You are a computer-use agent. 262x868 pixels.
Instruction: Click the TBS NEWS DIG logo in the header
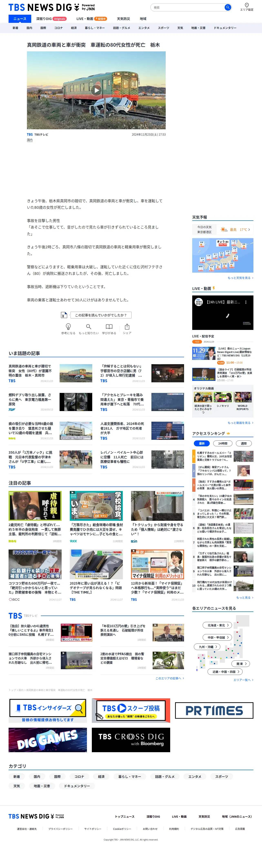[51, 7]
